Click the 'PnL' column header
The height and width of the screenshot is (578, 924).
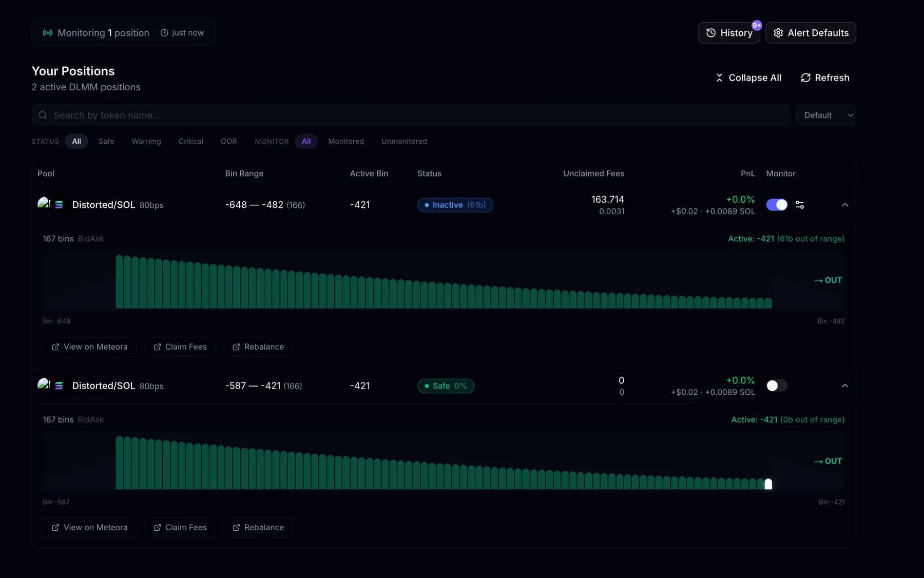point(748,174)
